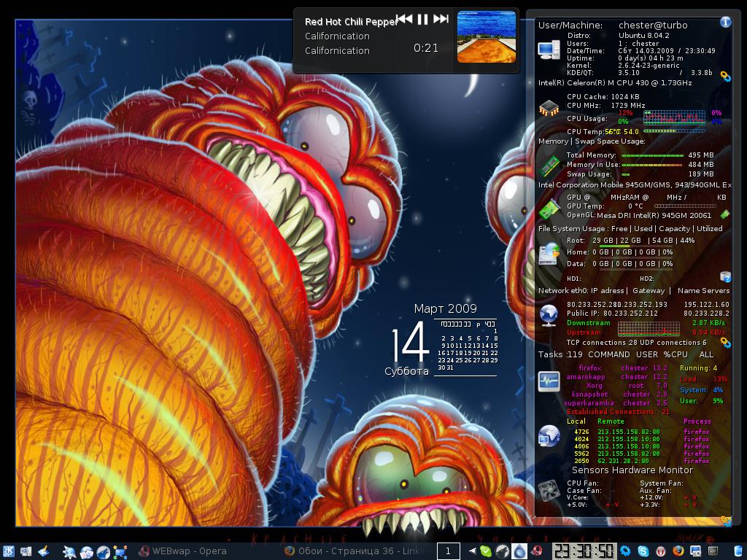Click the large date 14 on calendar
This screenshot has width=747, height=560.
[x=409, y=343]
